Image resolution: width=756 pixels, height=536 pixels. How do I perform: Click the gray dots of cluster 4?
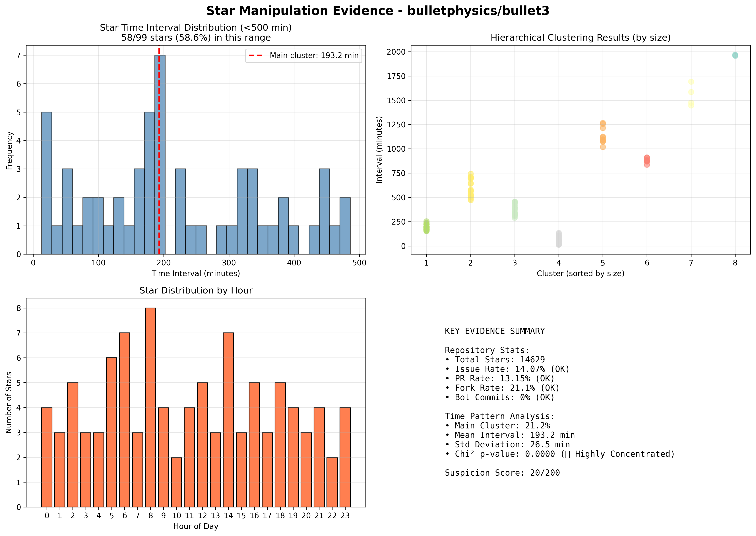pos(559,239)
